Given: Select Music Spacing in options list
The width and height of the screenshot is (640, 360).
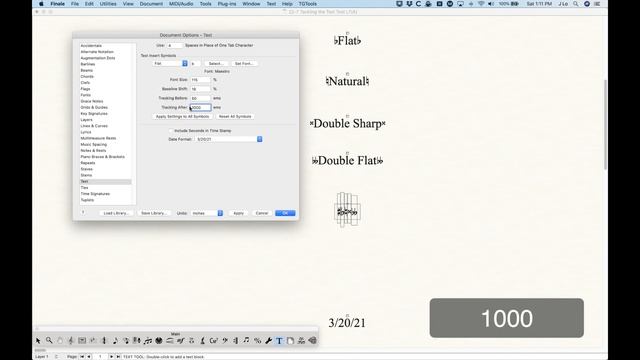Looking at the screenshot, I should 93,144.
